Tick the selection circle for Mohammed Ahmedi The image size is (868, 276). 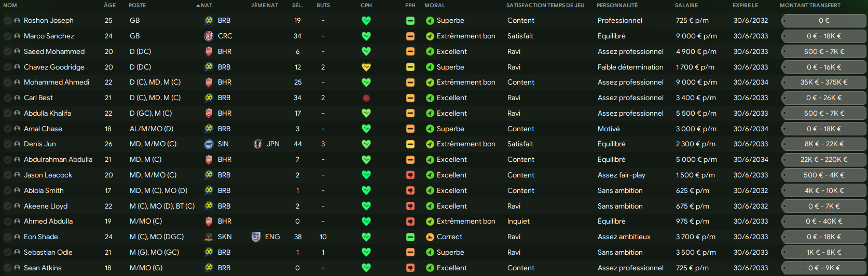click(8, 82)
